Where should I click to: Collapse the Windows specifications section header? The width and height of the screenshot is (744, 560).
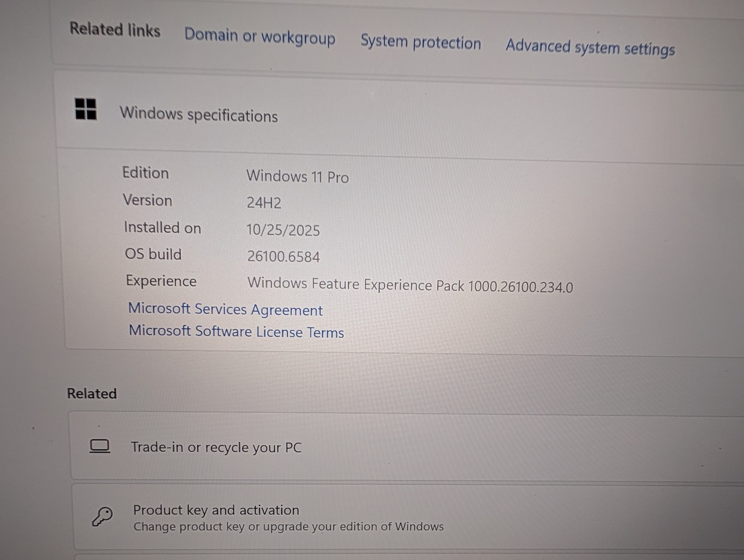(400, 116)
